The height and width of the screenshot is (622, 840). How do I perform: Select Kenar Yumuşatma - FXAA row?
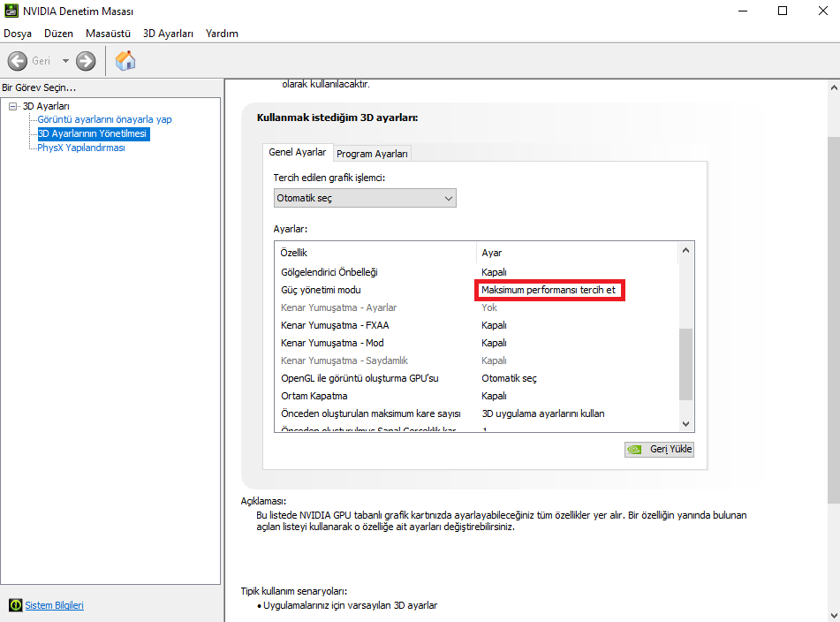pyautogui.click(x=476, y=325)
